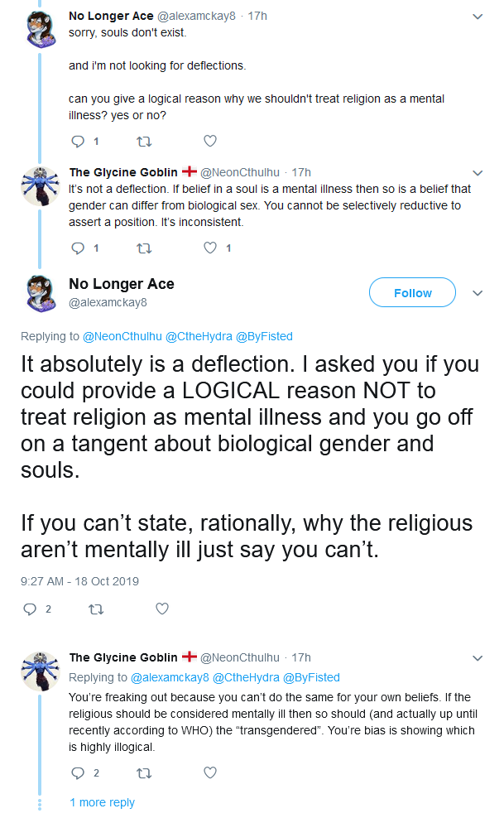Reply to the last Glycine Goblin tweet
Screen dimensions: 504x818
coord(78,773)
